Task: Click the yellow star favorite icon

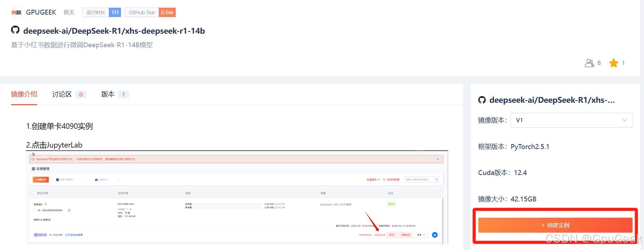Action: point(613,63)
